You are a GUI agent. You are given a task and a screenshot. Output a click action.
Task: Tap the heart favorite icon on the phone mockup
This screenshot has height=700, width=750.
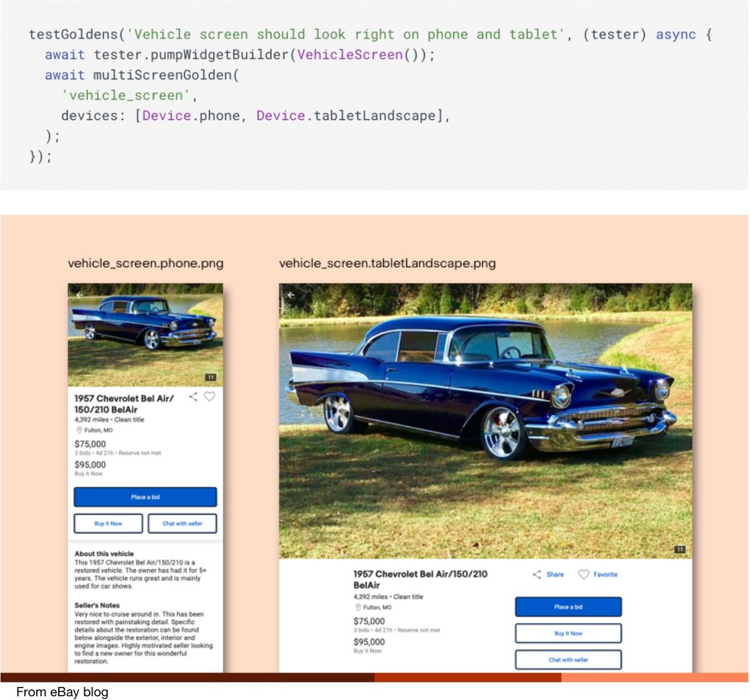(x=210, y=396)
